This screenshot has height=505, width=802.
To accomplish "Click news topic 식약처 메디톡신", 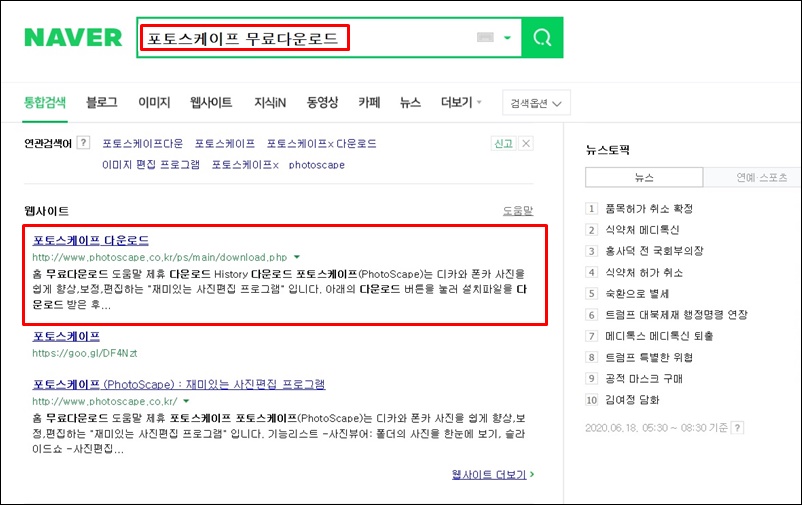I will click(642, 230).
